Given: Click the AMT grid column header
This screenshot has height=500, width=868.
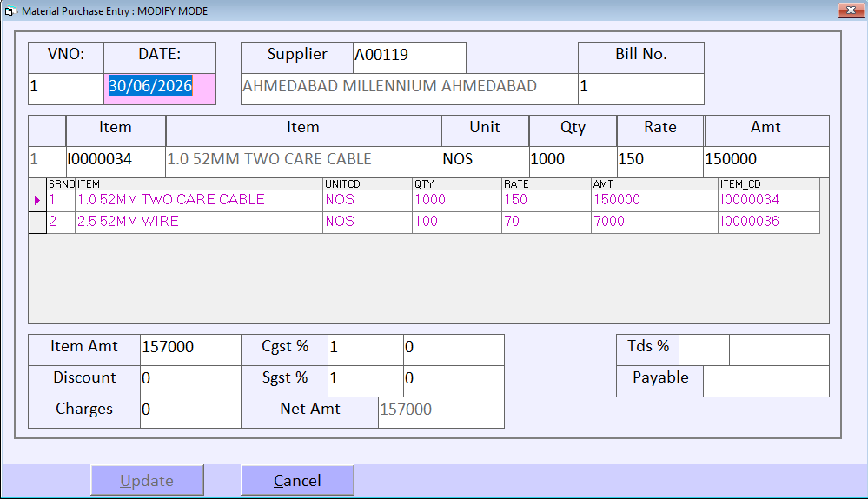Looking at the screenshot, I should coord(654,184).
